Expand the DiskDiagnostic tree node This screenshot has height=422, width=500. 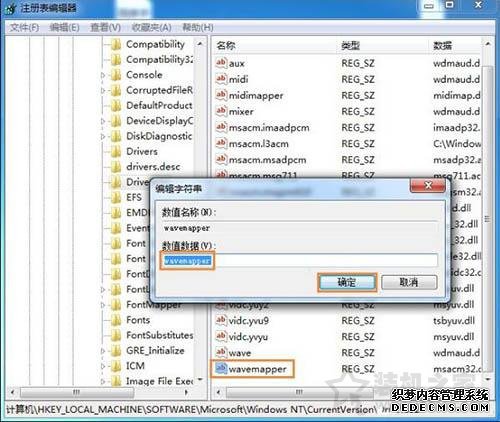click(x=103, y=137)
